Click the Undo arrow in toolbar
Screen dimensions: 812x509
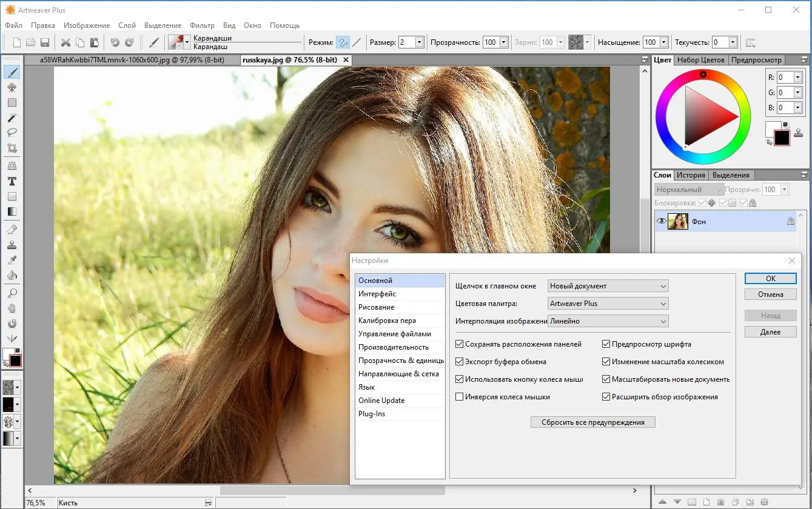coord(115,42)
